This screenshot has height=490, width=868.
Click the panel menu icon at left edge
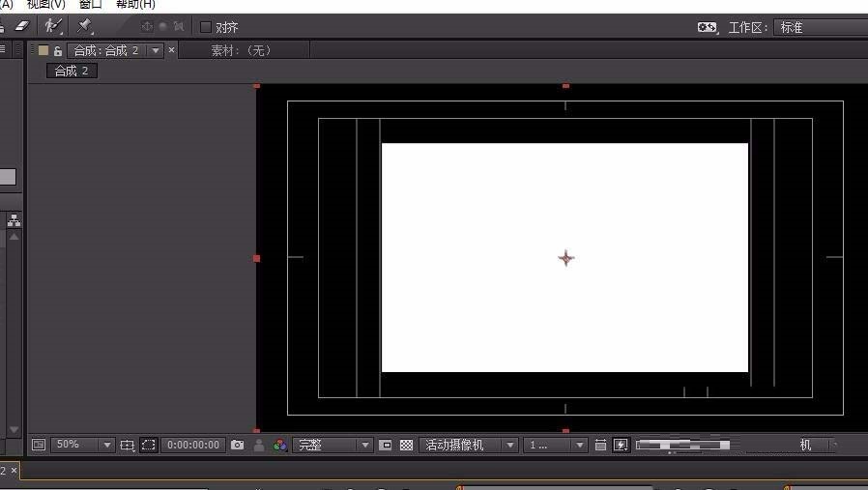click(x=3, y=49)
